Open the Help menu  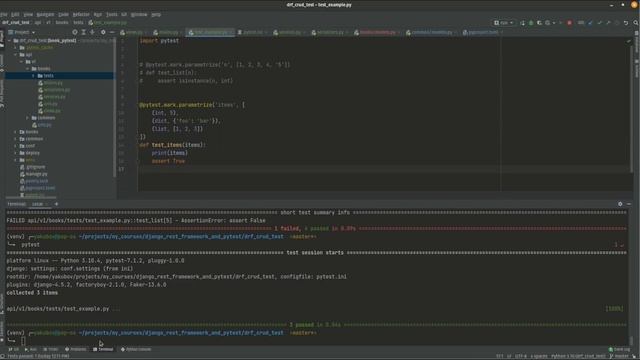tap(156, 14)
